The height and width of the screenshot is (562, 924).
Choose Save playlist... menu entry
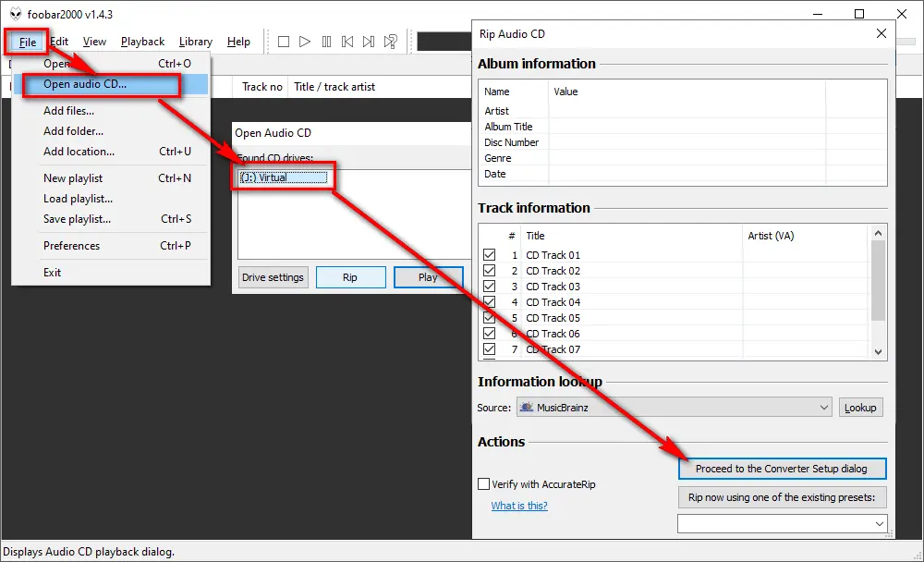pyautogui.click(x=111, y=219)
